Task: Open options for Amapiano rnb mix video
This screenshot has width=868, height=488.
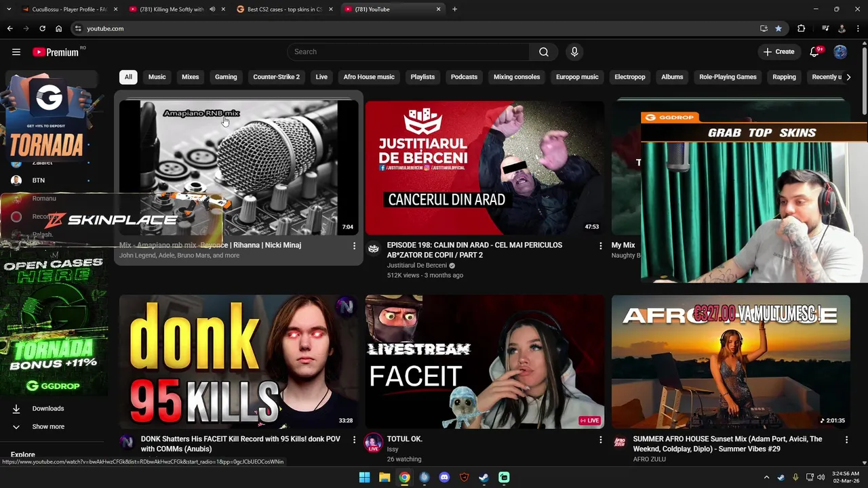Action: (x=354, y=246)
